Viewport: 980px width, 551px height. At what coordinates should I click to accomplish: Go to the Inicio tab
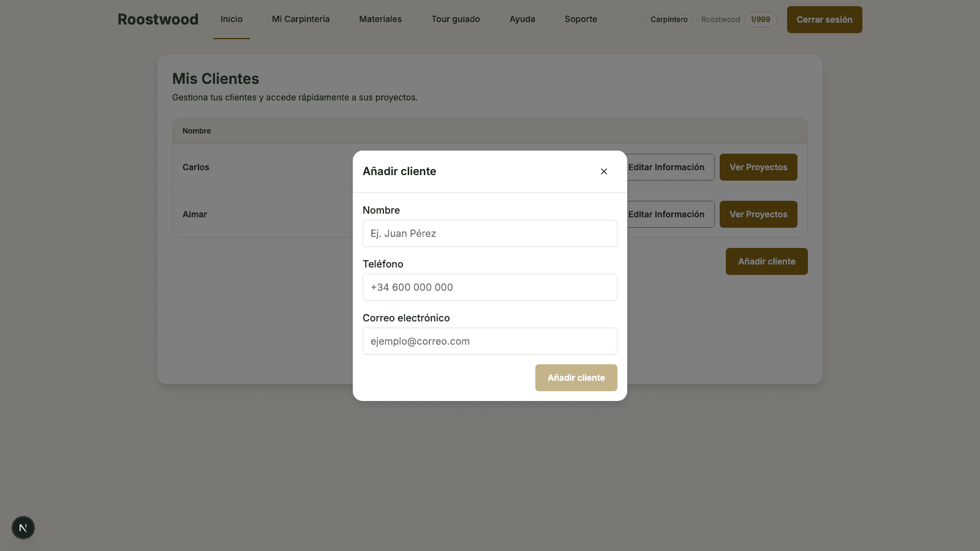pyautogui.click(x=232, y=19)
